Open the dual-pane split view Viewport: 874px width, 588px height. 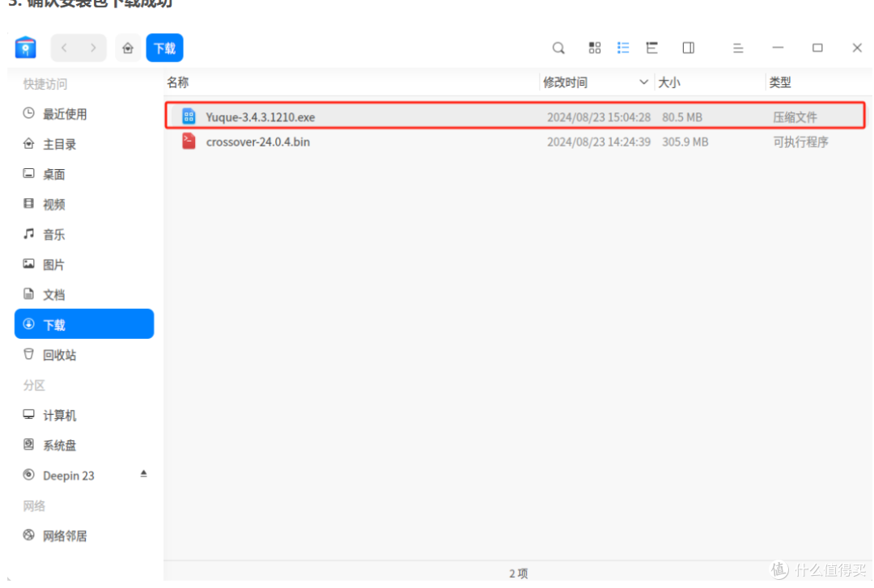(688, 48)
